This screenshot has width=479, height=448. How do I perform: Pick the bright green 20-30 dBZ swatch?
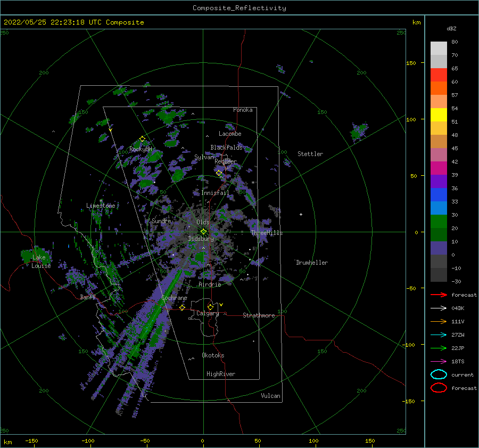pos(439,222)
